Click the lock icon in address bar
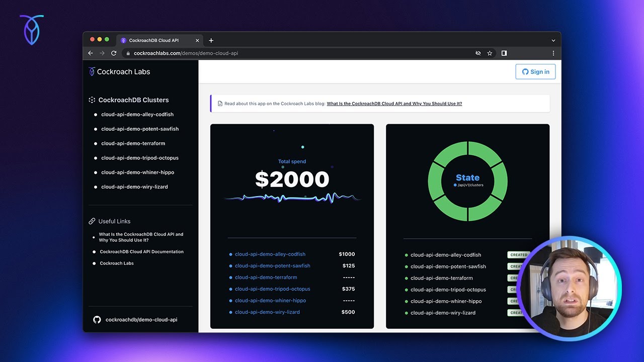 pyautogui.click(x=128, y=53)
